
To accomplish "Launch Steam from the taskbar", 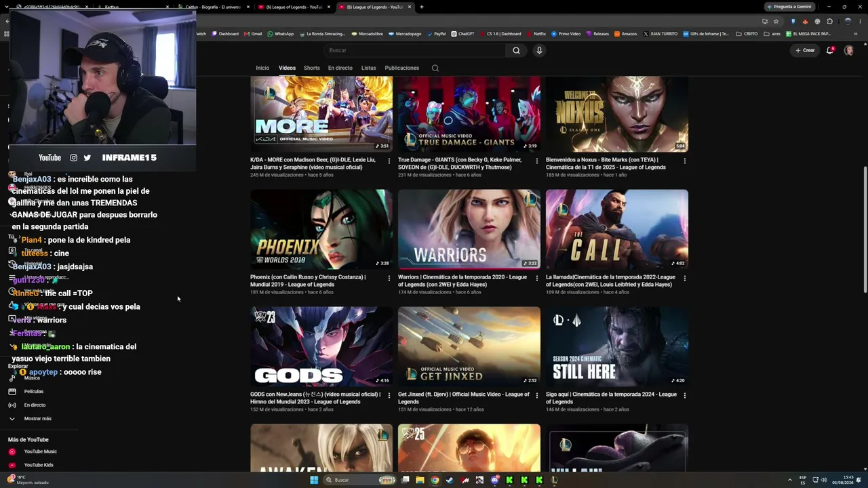I will coord(450,480).
